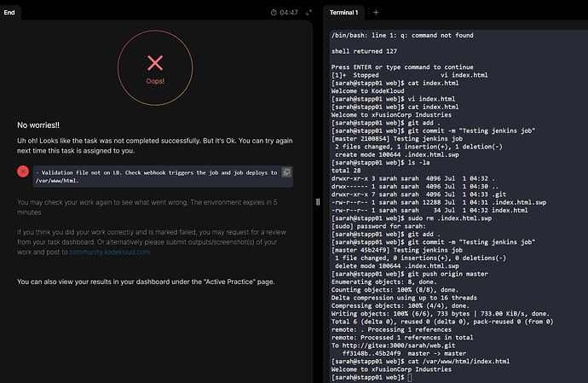The image size is (588, 383).
Task: Click the cat /var/www/html/index.html command line
Action: (x=420, y=361)
